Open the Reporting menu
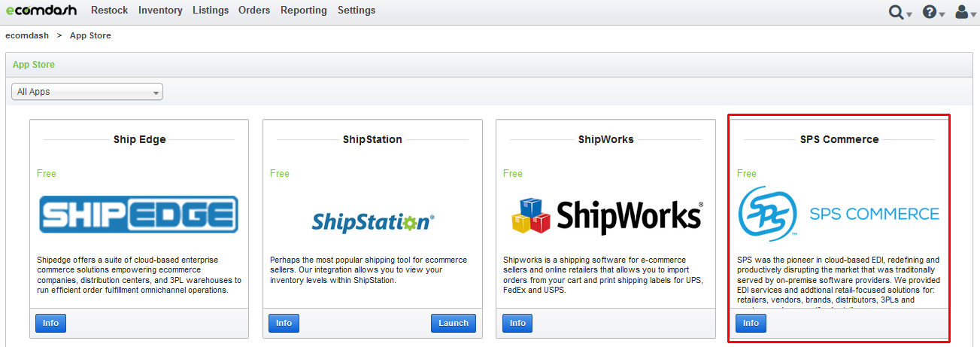 (x=304, y=11)
